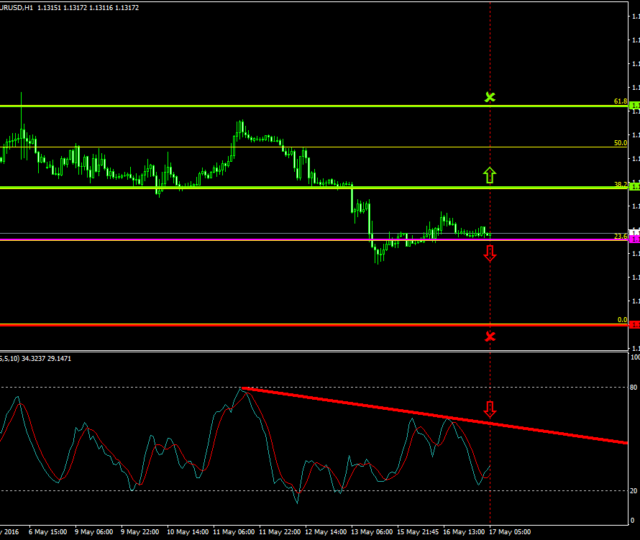Click the green X mark above 61.8 line

pyautogui.click(x=489, y=97)
